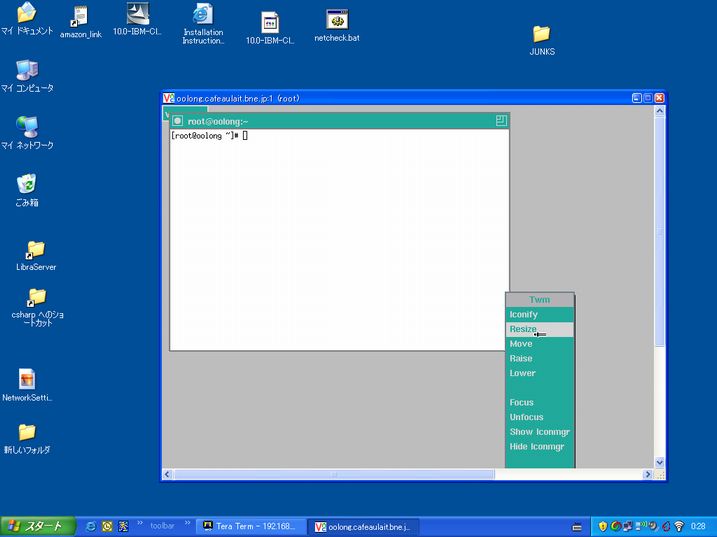Choose Resize in the Twm menu
Screen dimensions: 717x537
(523, 329)
